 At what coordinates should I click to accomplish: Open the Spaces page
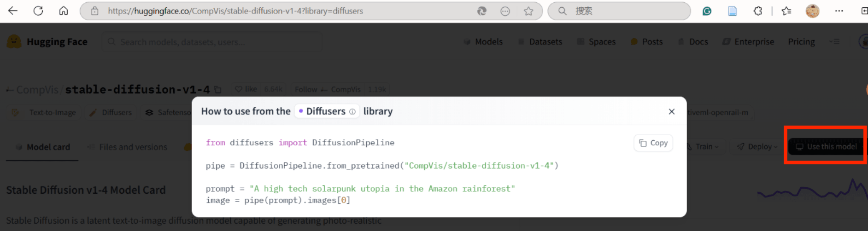[596, 42]
